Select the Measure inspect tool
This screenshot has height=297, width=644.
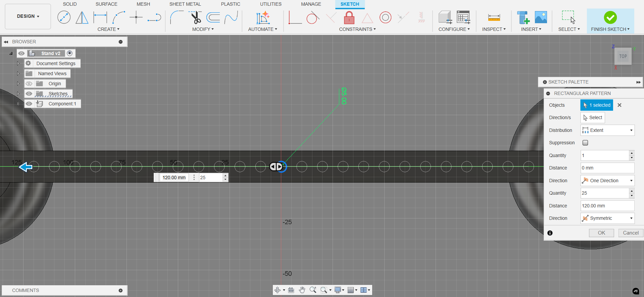coord(494,17)
